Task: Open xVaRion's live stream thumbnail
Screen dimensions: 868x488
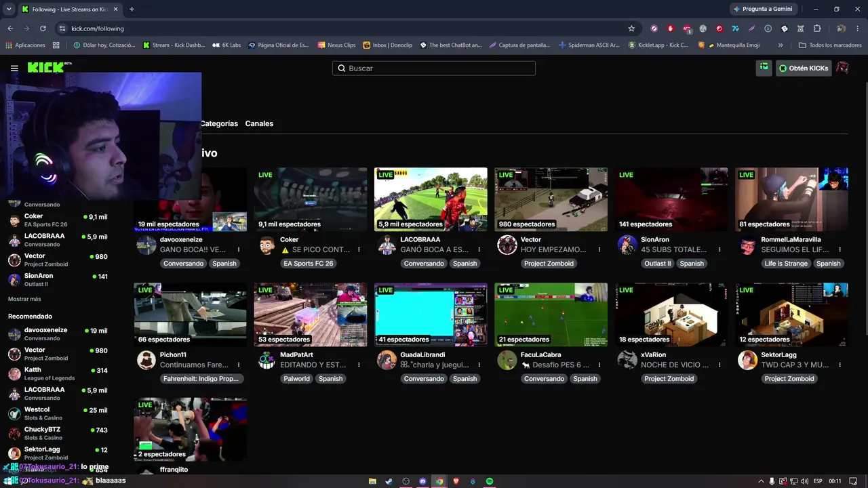Action: pos(671,314)
